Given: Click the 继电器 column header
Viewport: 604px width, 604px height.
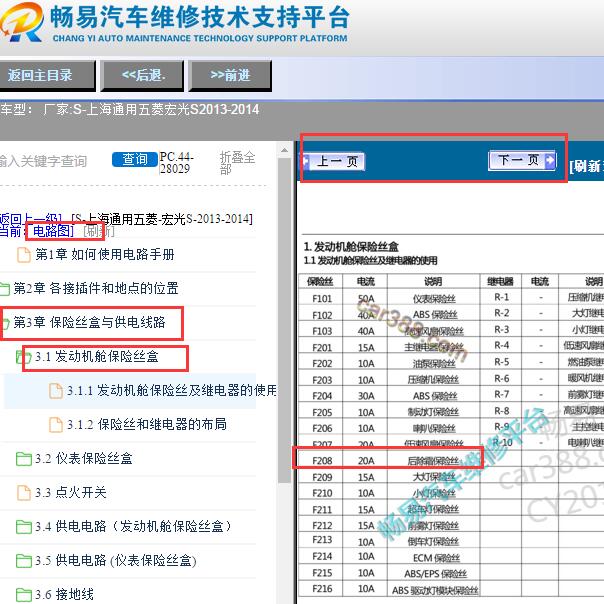Looking at the screenshot, I should point(500,282).
